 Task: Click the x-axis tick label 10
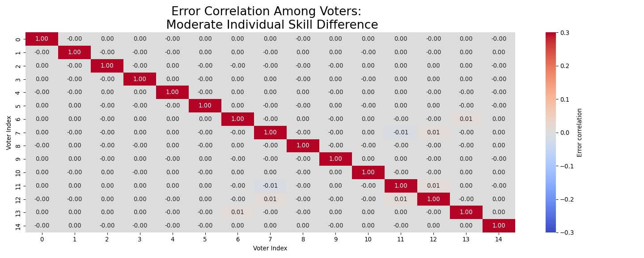[x=368, y=239]
